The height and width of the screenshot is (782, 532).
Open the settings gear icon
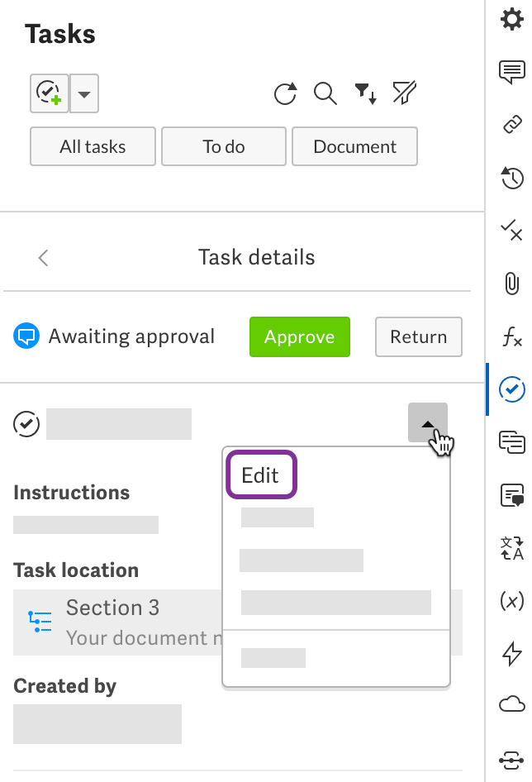[512, 18]
